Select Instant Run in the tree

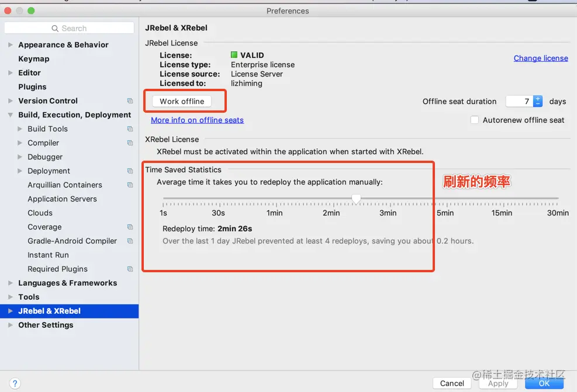[48, 255]
